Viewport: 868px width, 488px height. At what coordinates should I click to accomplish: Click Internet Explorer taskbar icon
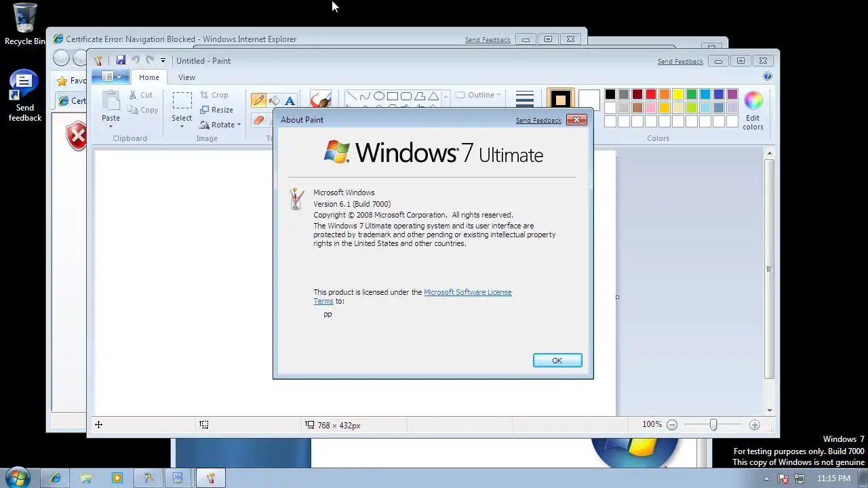[56, 478]
